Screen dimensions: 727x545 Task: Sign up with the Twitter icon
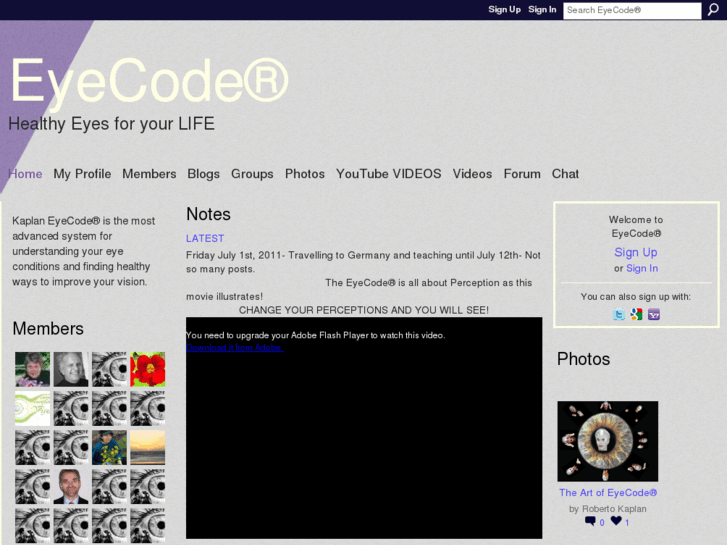coord(619,315)
